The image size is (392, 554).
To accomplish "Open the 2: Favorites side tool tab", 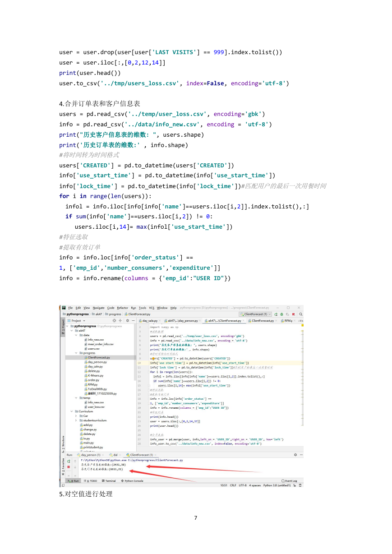I will coord(62,467).
